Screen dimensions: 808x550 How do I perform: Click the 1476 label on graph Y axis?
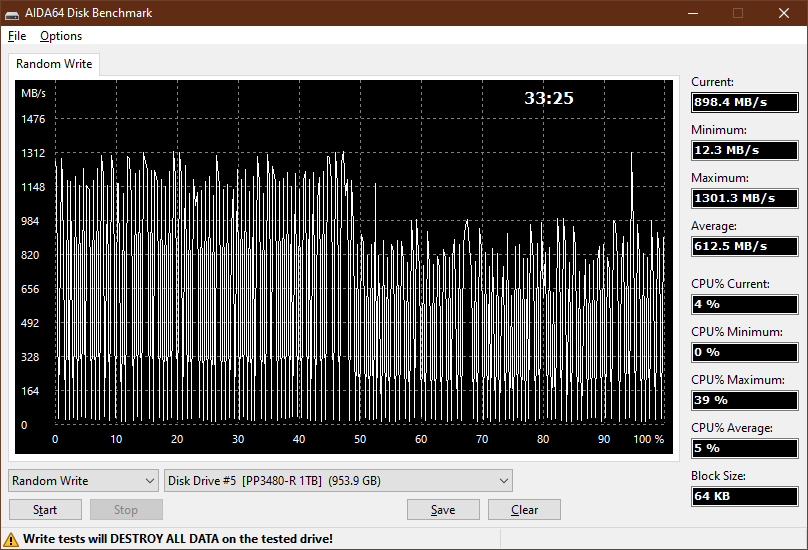coord(33,119)
